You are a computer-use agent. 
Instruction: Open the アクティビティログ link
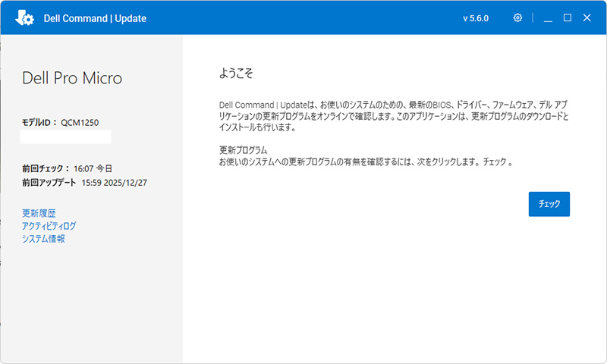pyautogui.click(x=49, y=226)
